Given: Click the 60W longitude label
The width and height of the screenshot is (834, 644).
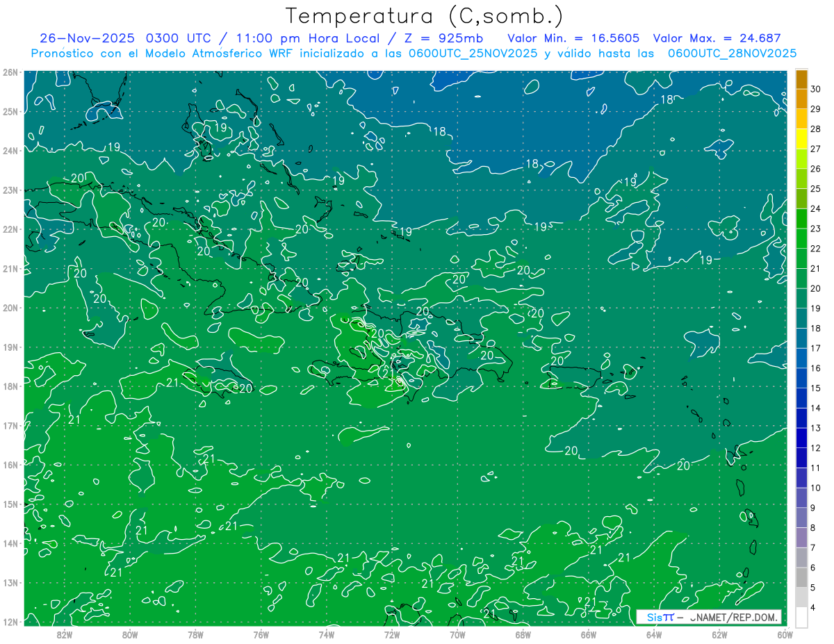Looking at the screenshot, I should pyautogui.click(x=785, y=634).
